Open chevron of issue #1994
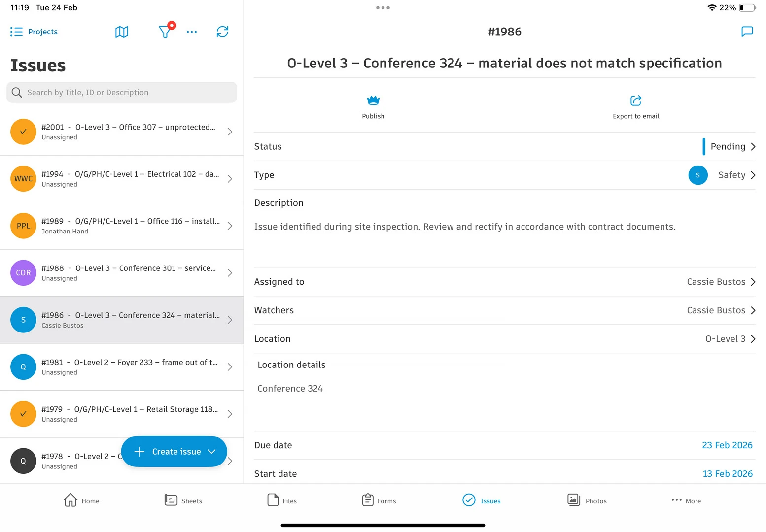This screenshot has width=766, height=532. 230,179
